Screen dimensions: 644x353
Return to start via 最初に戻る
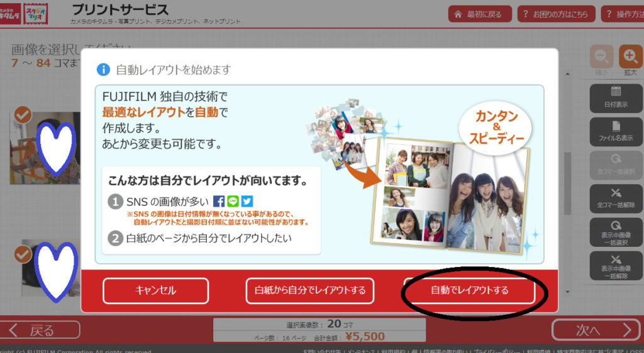pyautogui.click(x=480, y=14)
